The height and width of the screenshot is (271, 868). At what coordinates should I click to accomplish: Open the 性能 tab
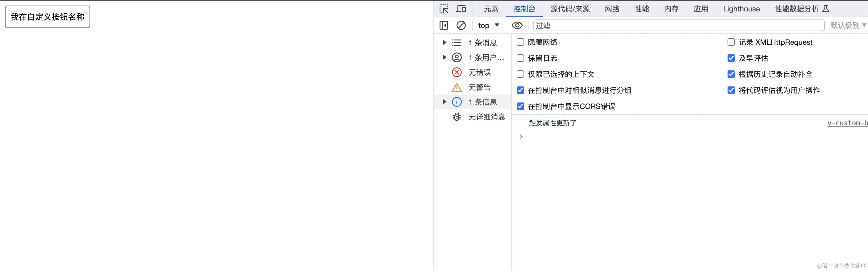[x=642, y=9]
